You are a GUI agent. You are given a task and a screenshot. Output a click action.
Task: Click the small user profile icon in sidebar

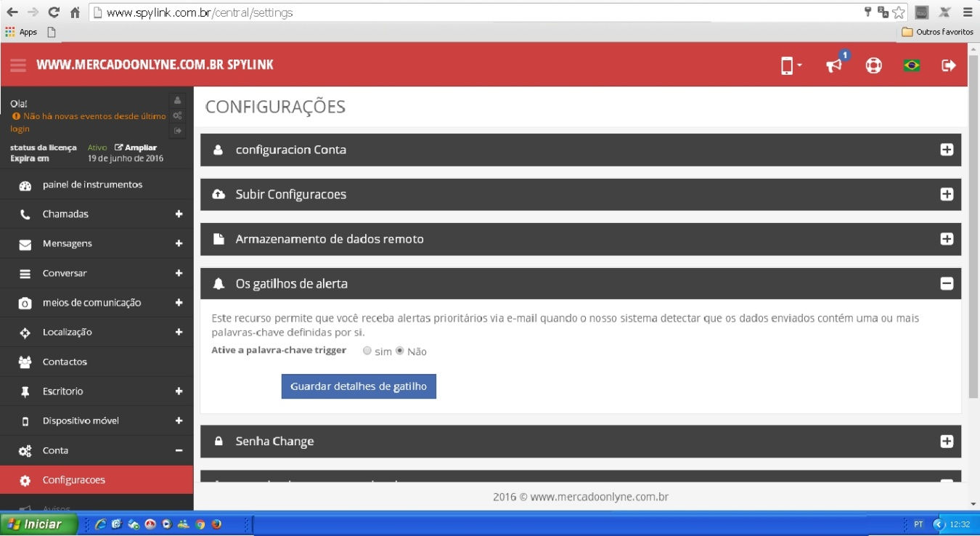pos(177,100)
